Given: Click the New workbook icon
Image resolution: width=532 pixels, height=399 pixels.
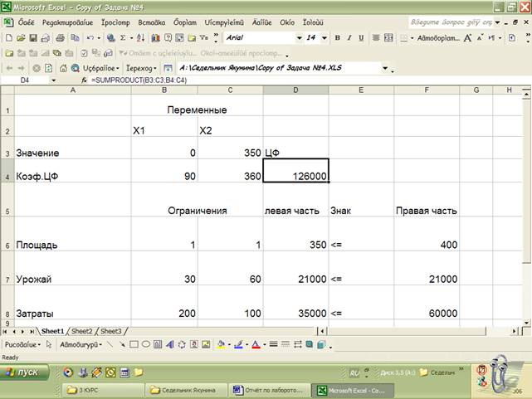Looking at the screenshot, I should [x=9, y=38].
